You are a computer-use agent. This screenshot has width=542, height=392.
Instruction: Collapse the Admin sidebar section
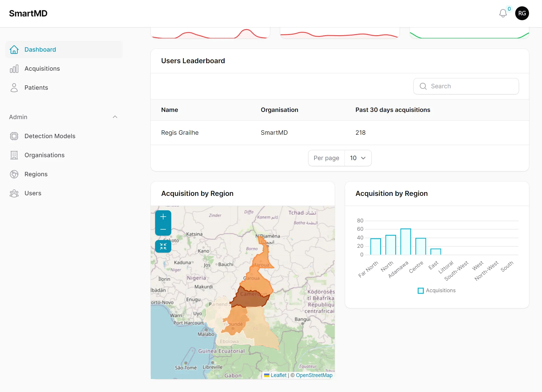click(115, 117)
